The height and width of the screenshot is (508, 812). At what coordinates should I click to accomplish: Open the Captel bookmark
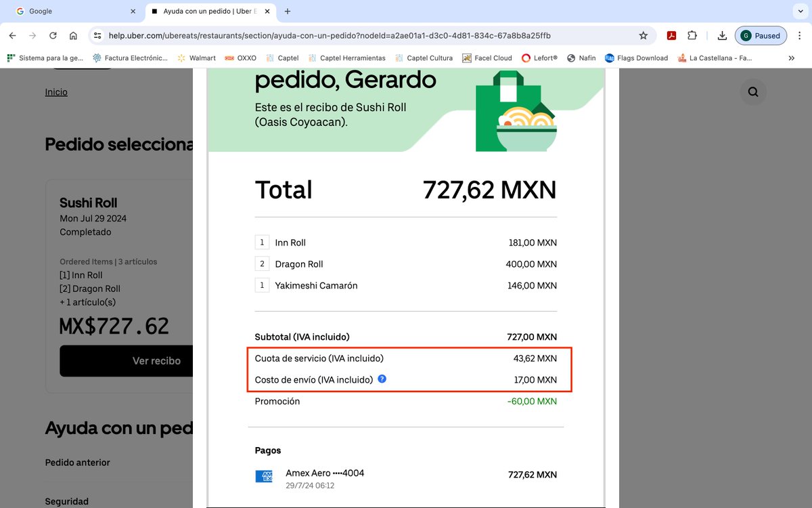(282, 58)
